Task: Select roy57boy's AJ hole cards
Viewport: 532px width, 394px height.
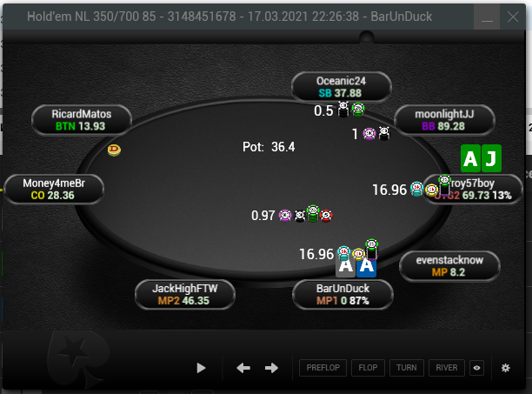Action: 481,158
